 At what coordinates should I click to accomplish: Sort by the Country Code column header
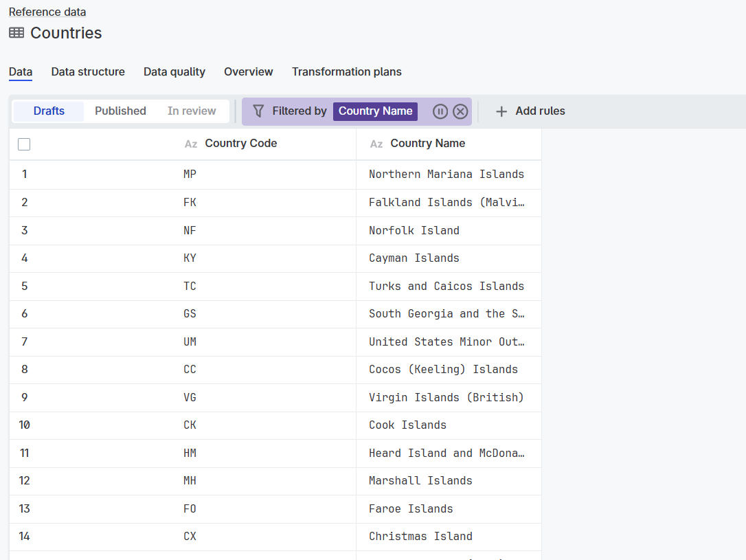click(241, 144)
